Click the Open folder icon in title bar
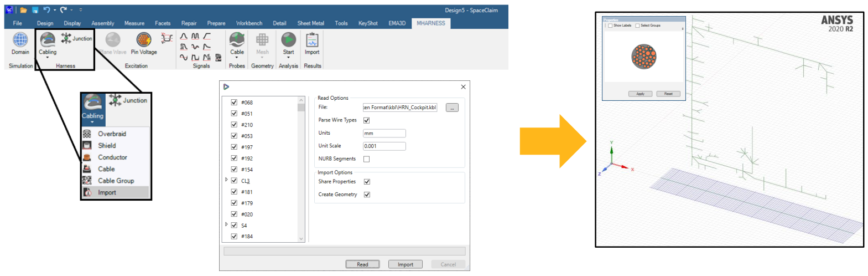 click(24, 10)
